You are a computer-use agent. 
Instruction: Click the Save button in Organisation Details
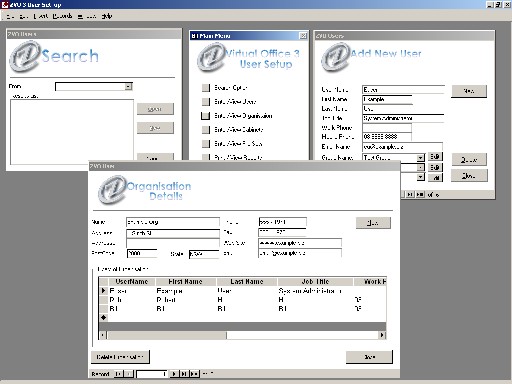369,357
